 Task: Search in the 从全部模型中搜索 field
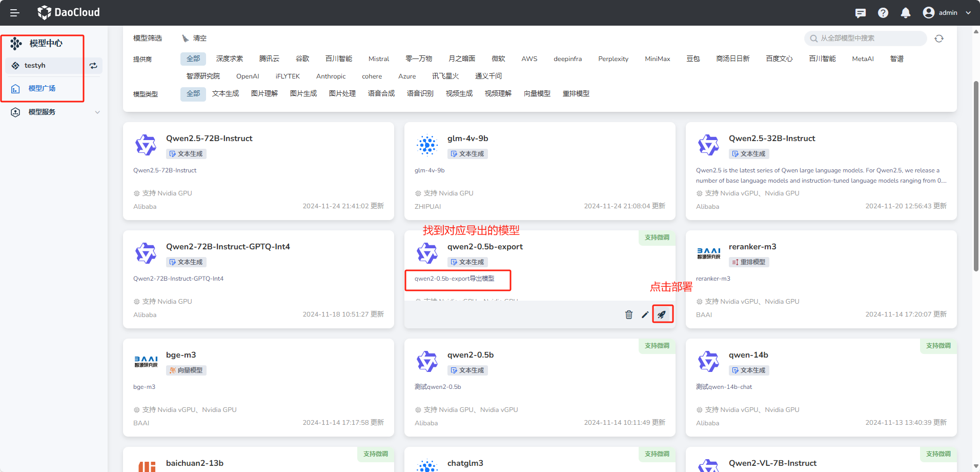pyautogui.click(x=865, y=38)
